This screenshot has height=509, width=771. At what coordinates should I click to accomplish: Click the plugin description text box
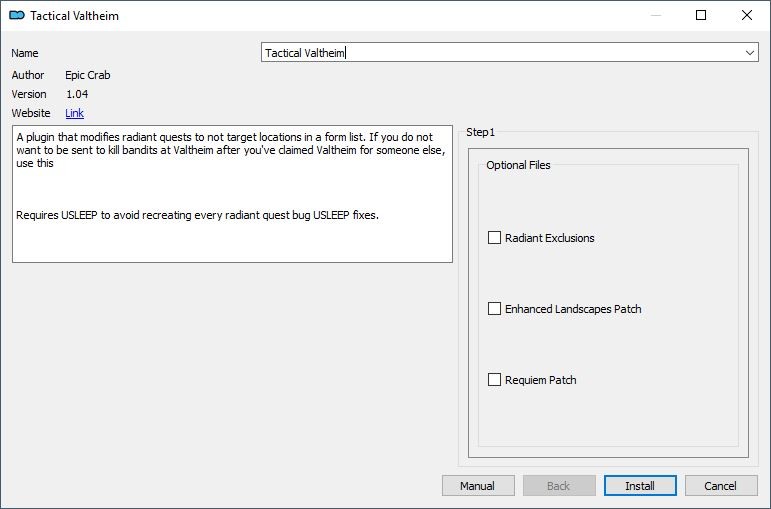tap(232, 194)
